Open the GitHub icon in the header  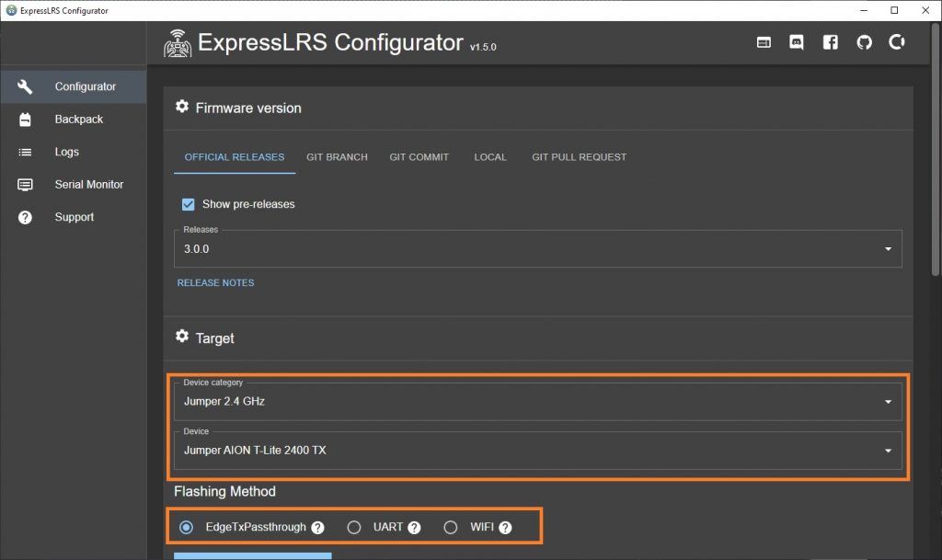[x=864, y=42]
